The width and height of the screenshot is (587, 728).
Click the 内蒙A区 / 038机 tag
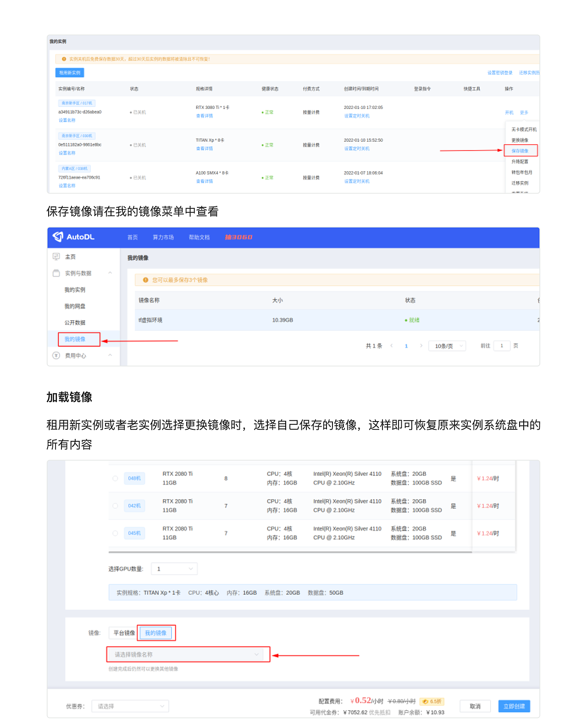click(74, 169)
